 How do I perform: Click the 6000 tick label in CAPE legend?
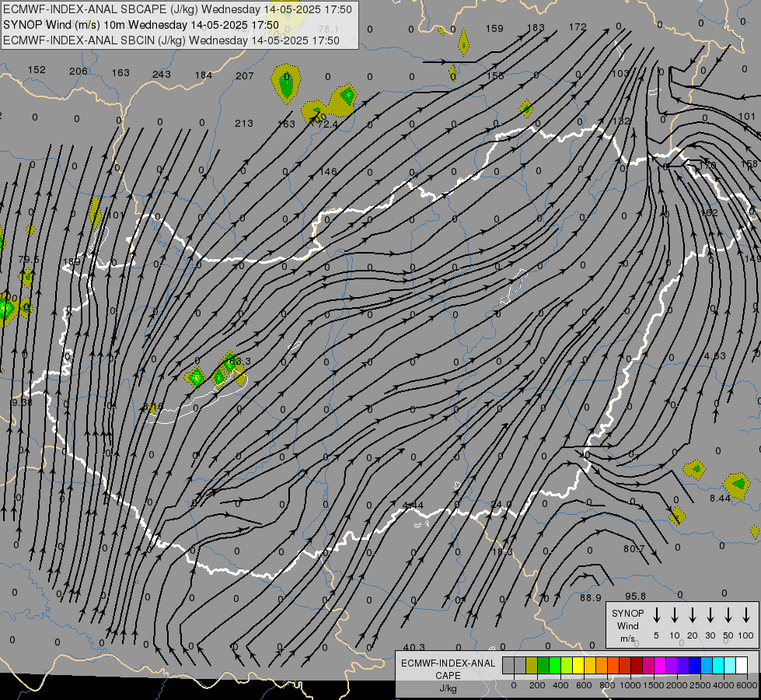click(x=747, y=685)
